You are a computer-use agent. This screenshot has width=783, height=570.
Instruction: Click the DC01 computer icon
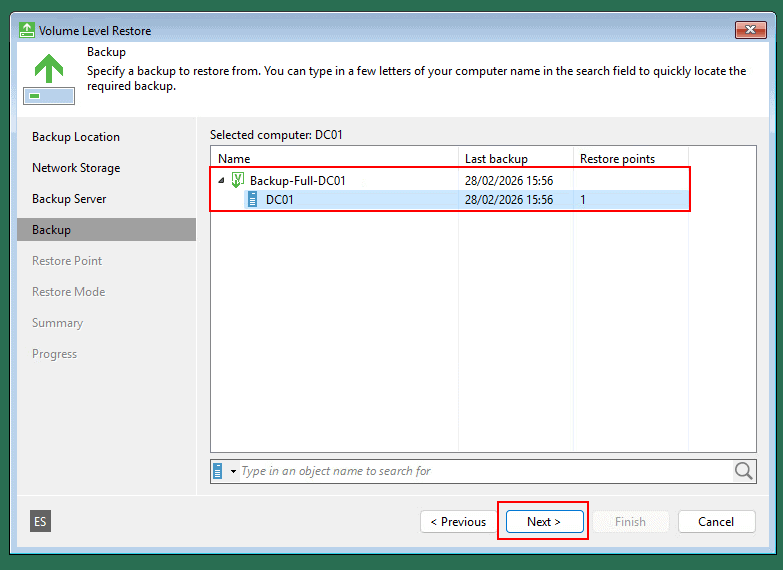253,200
